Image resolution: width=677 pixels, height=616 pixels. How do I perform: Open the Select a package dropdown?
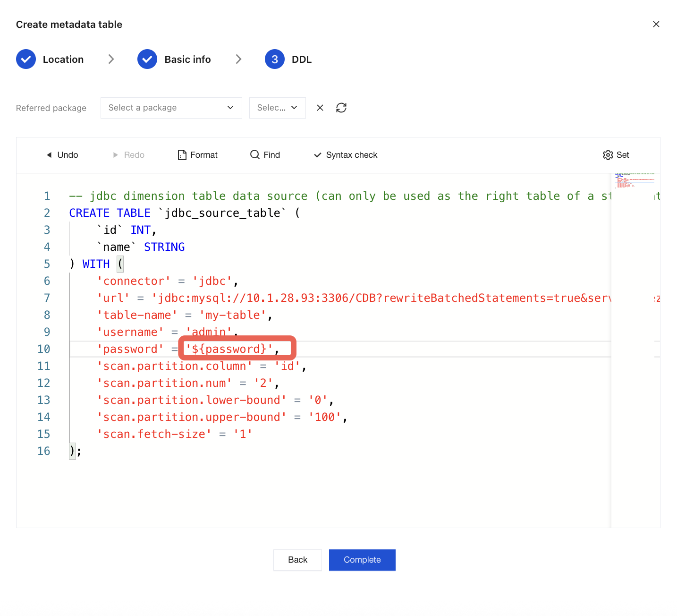(x=171, y=108)
